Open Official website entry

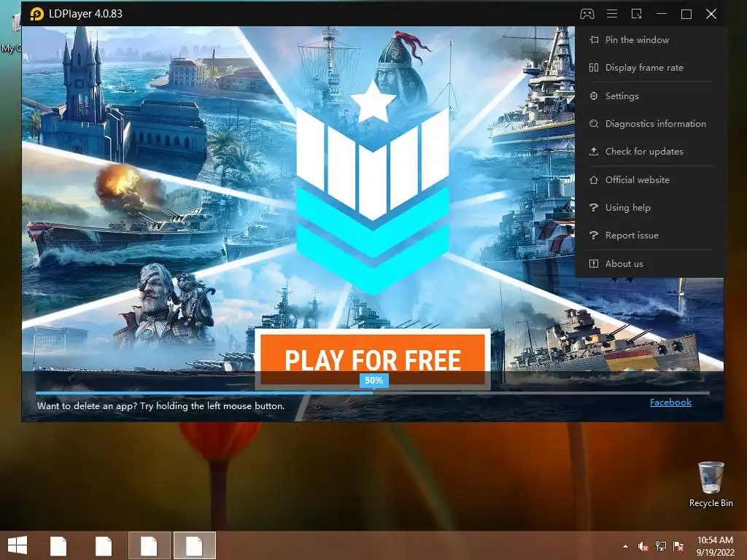point(650,180)
